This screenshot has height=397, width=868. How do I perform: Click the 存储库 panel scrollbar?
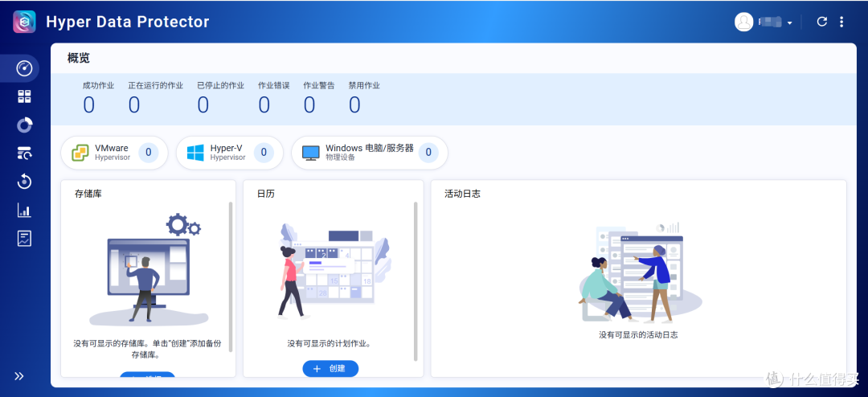(x=231, y=276)
